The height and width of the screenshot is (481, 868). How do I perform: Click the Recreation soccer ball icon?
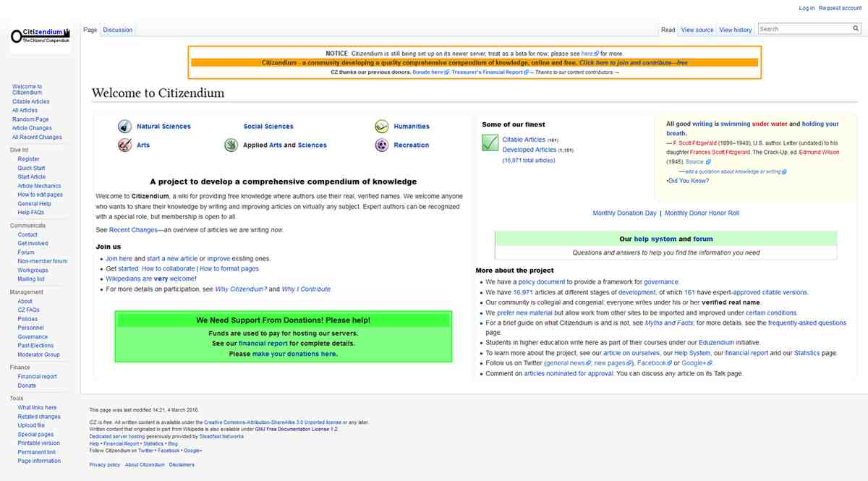pyautogui.click(x=381, y=145)
